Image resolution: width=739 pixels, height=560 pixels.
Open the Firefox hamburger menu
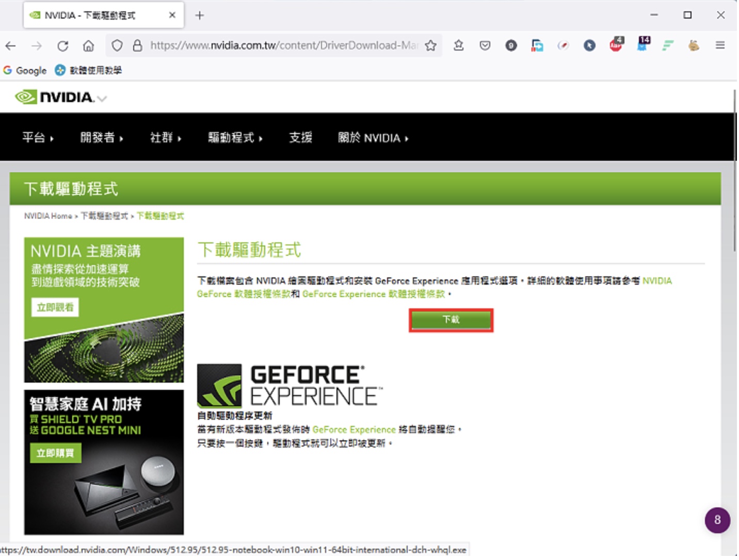[x=720, y=45]
